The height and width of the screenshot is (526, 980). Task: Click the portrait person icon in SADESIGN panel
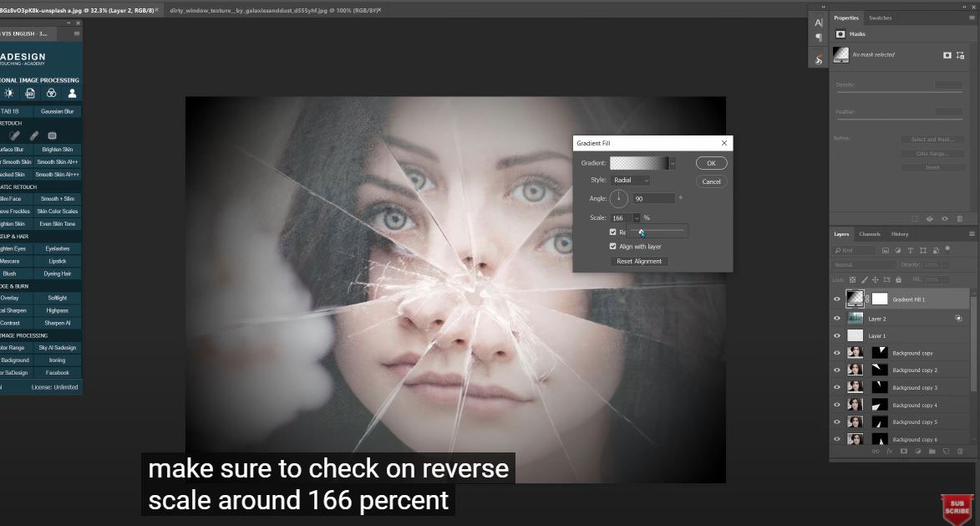72,93
